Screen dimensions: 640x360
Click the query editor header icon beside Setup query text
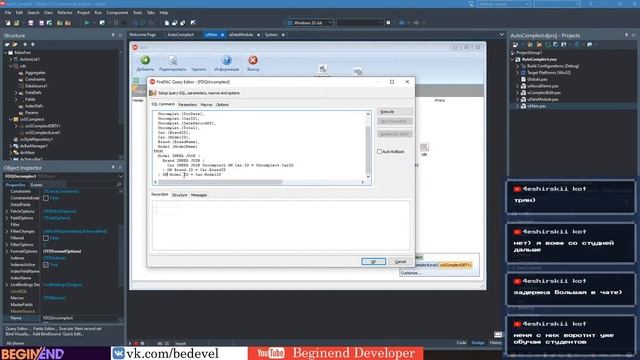(153, 93)
